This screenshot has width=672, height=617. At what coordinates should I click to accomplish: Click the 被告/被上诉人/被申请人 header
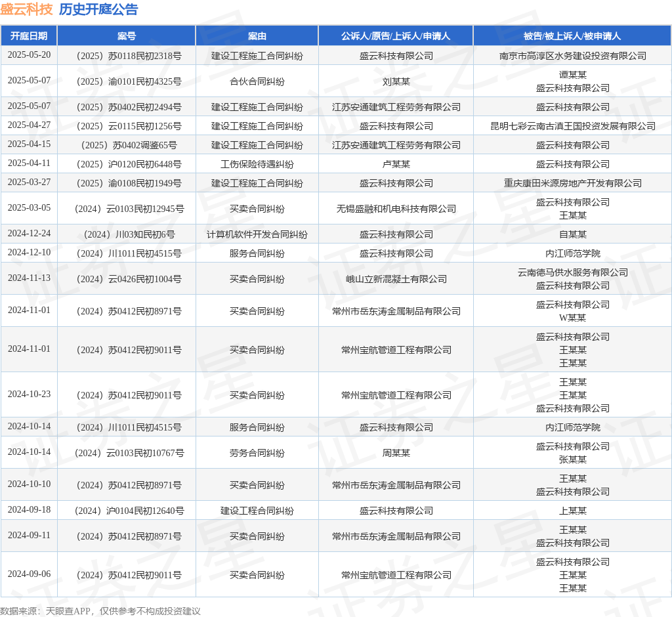click(572, 36)
